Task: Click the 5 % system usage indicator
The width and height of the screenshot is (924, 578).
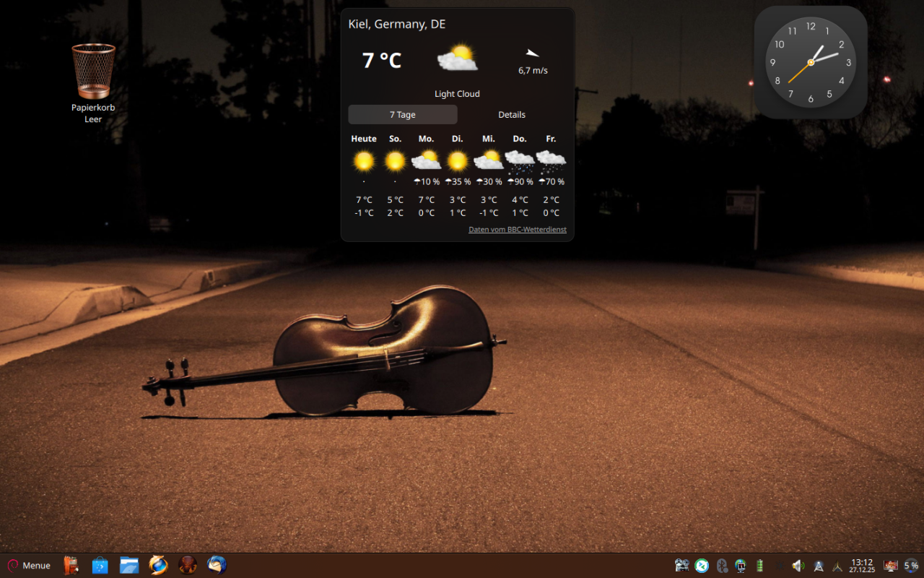Action: coord(911,566)
